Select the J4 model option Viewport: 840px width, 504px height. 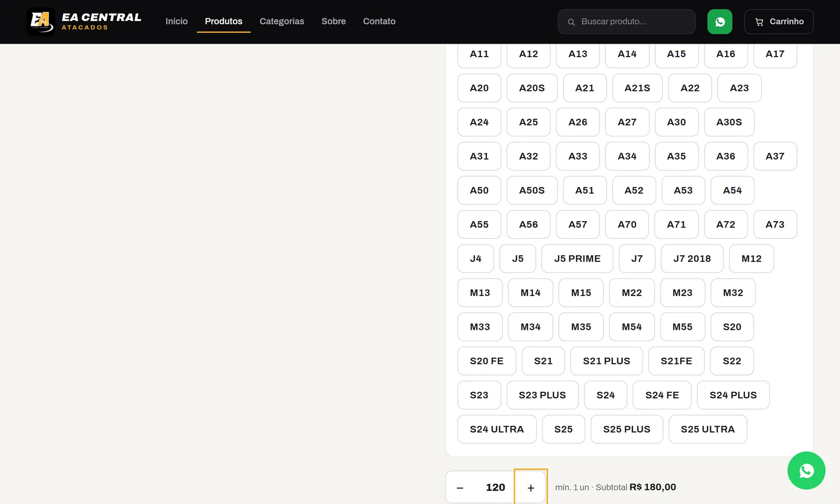coord(476,259)
